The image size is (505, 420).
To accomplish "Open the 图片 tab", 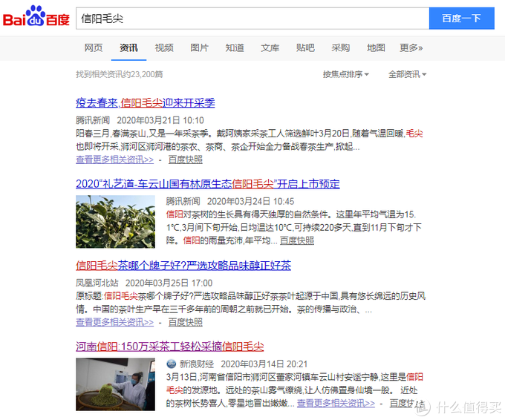I will pyautogui.click(x=199, y=48).
